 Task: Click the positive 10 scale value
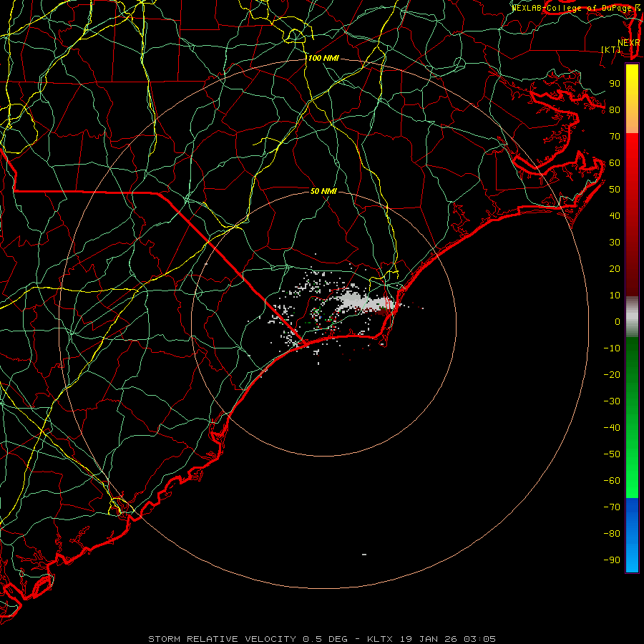[x=615, y=296]
